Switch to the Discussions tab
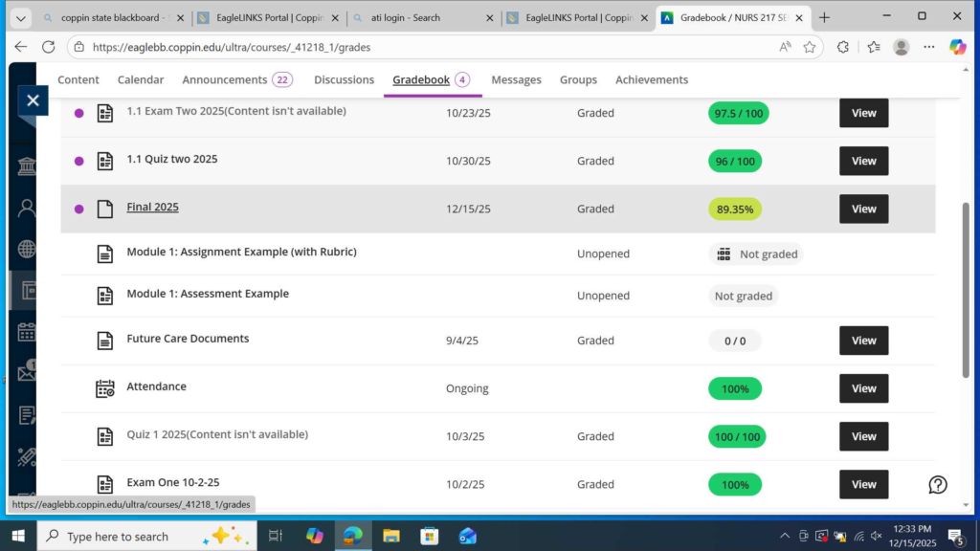The width and height of the screenshot is (980, 551). pos(344,80)
